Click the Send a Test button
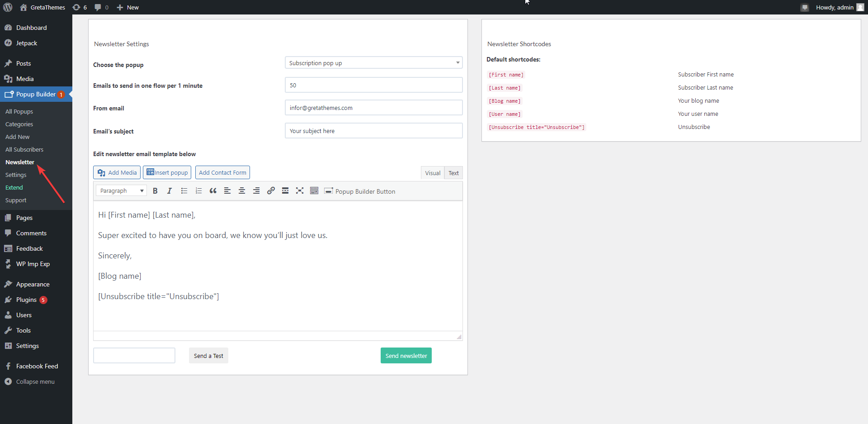Screen dimensions: 868x424 (208, 356)
